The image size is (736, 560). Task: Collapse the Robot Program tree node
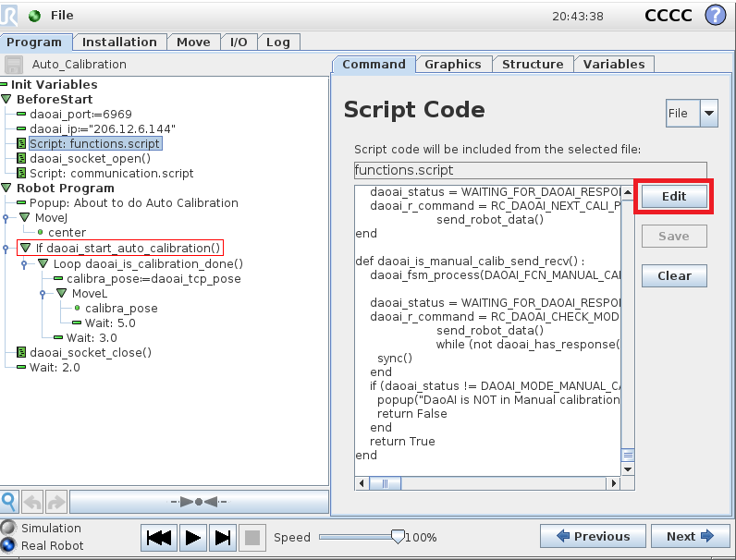click(x=6, y=189)
